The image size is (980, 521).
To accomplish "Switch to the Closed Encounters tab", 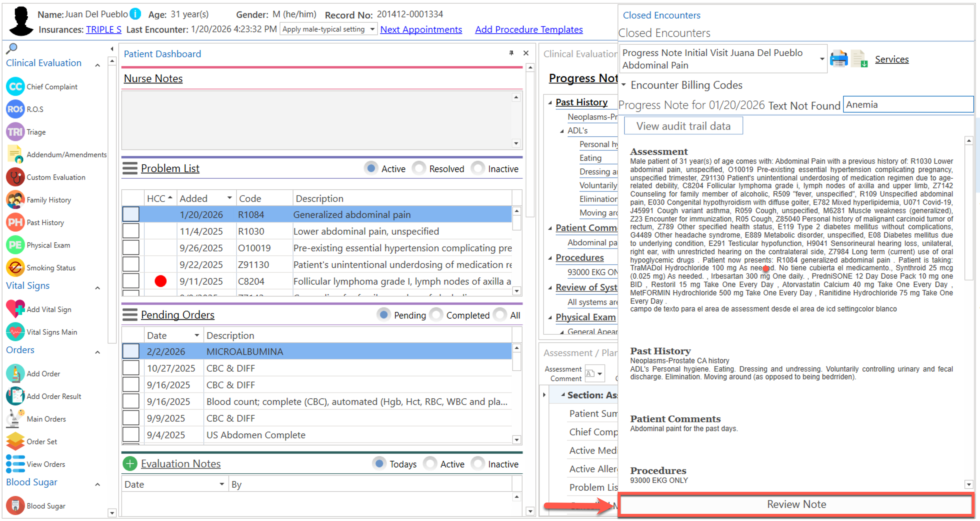I will (x=661, y=15).
